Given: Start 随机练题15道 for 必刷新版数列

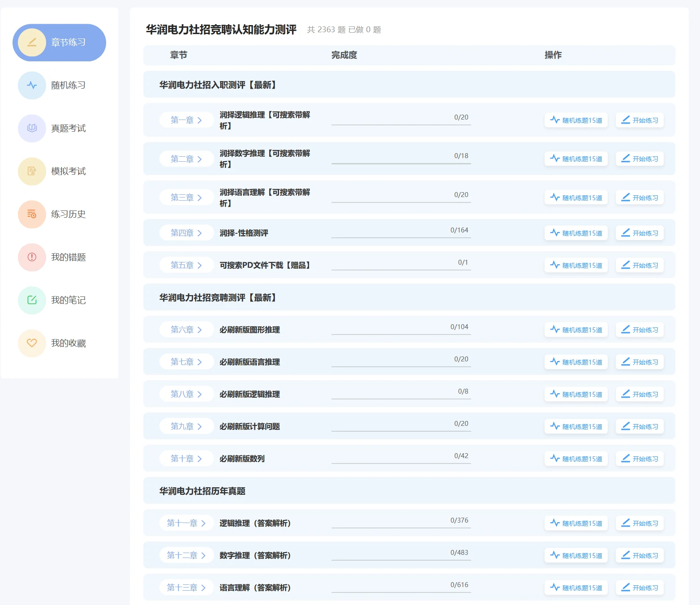Looking at the screenshot, I should [x=576, y=459].
